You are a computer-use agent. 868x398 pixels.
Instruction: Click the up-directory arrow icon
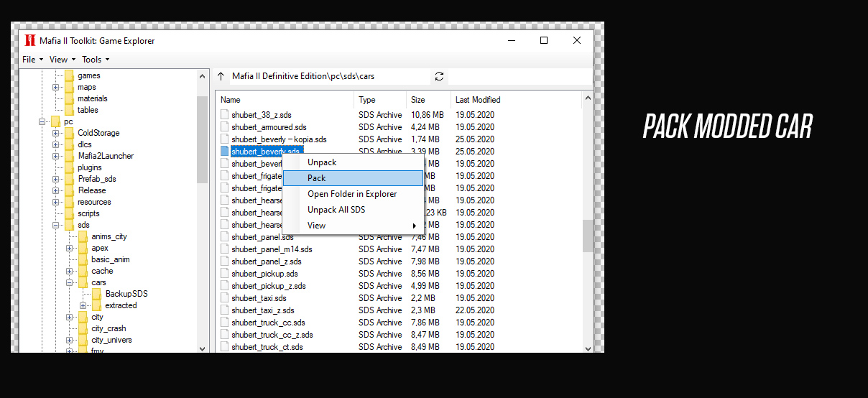[x=221, y=76]
